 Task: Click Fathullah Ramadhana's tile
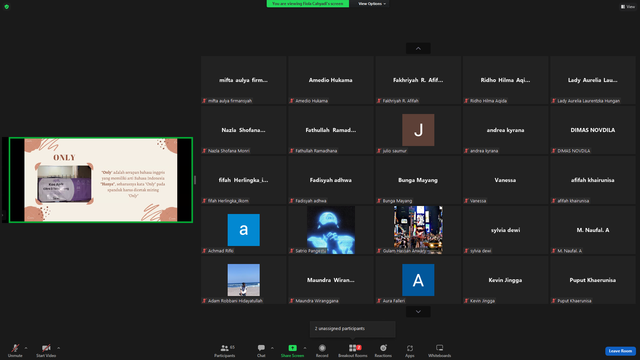(331, 130)
